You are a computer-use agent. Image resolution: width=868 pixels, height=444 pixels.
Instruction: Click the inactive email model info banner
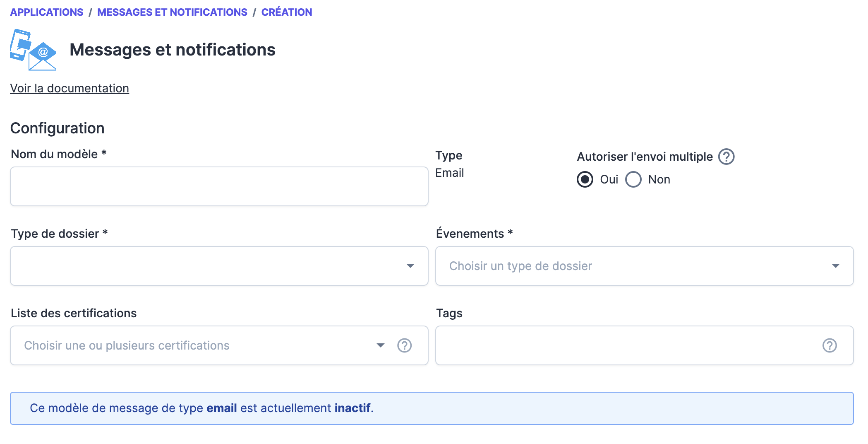coord(432,408)
